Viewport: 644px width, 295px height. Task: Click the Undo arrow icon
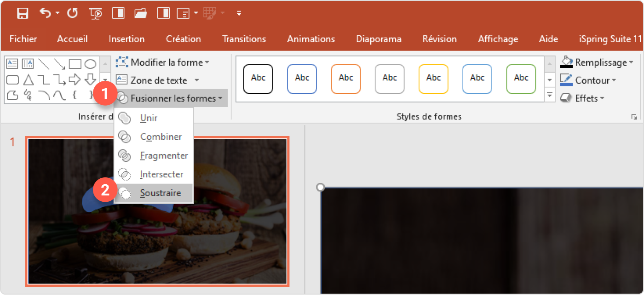tap(45, 13)
